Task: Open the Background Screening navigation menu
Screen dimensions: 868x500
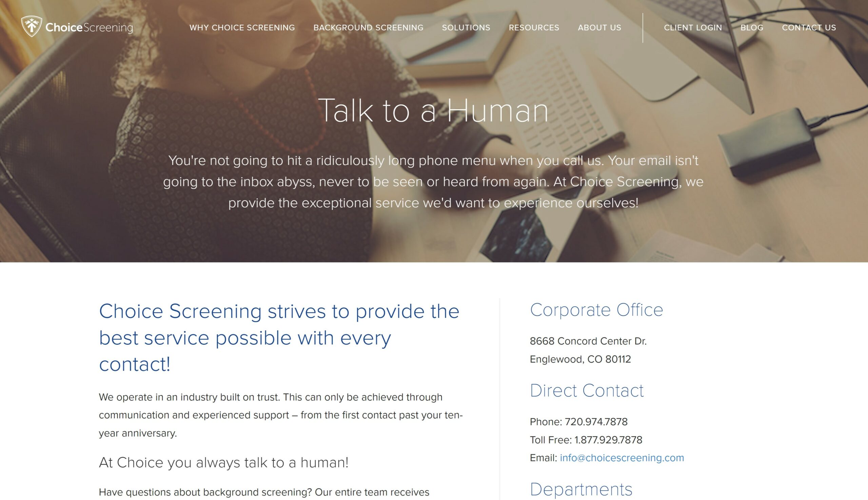Action: 369,27
